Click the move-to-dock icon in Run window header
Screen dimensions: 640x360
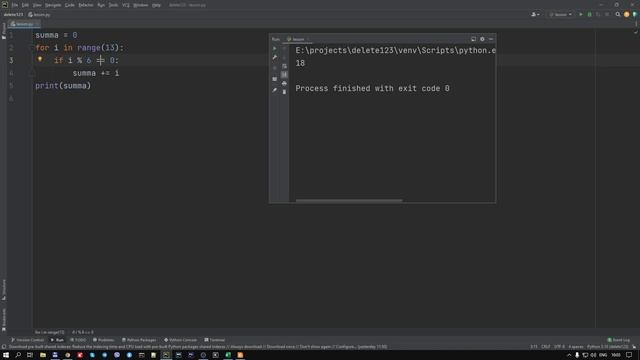[473, 39]
